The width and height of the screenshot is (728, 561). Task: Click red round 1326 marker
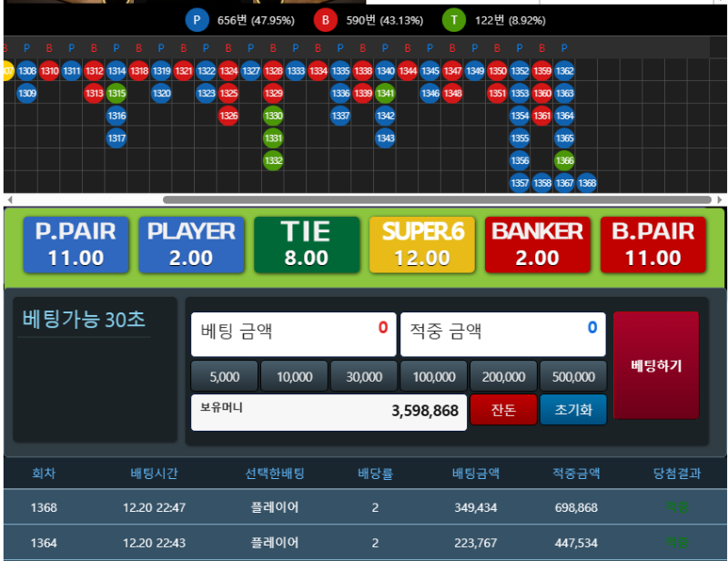[x=228, y=116]
